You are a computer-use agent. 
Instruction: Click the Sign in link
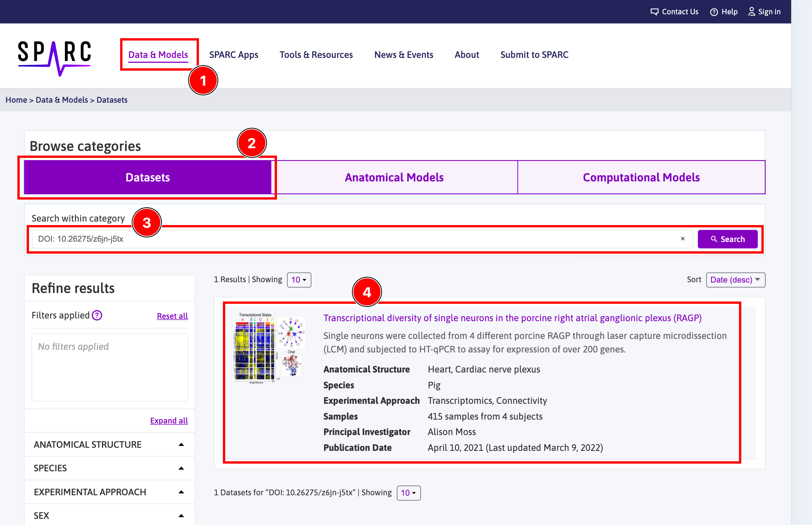coord(769,12)
